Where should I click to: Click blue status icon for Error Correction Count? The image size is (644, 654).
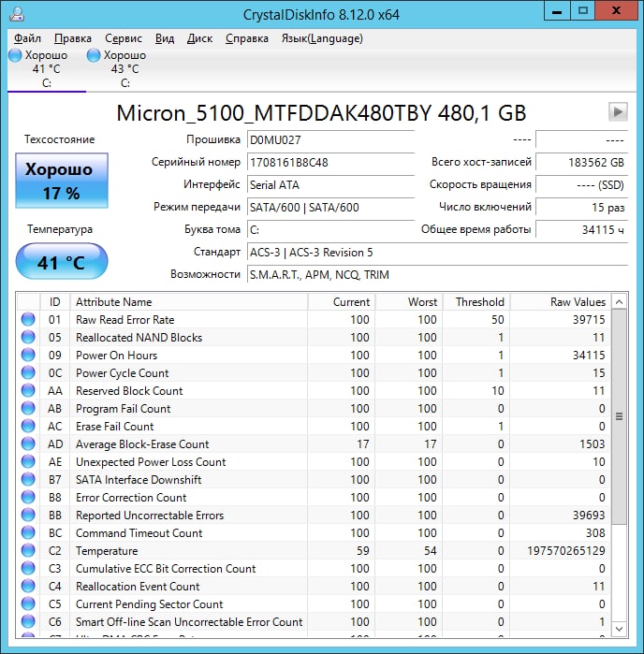pyautogui.click(x=28, y=497)
